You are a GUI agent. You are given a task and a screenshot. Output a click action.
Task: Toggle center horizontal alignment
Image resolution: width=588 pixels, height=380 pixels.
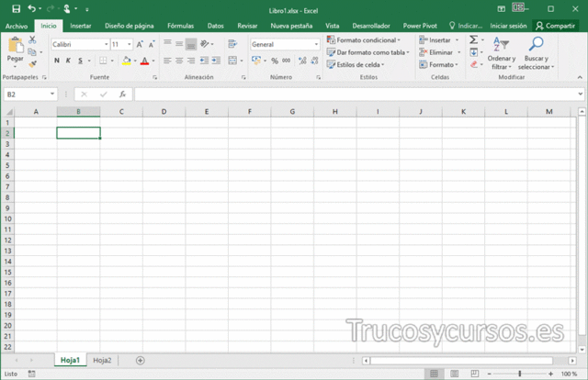click(x=179, y=61)
